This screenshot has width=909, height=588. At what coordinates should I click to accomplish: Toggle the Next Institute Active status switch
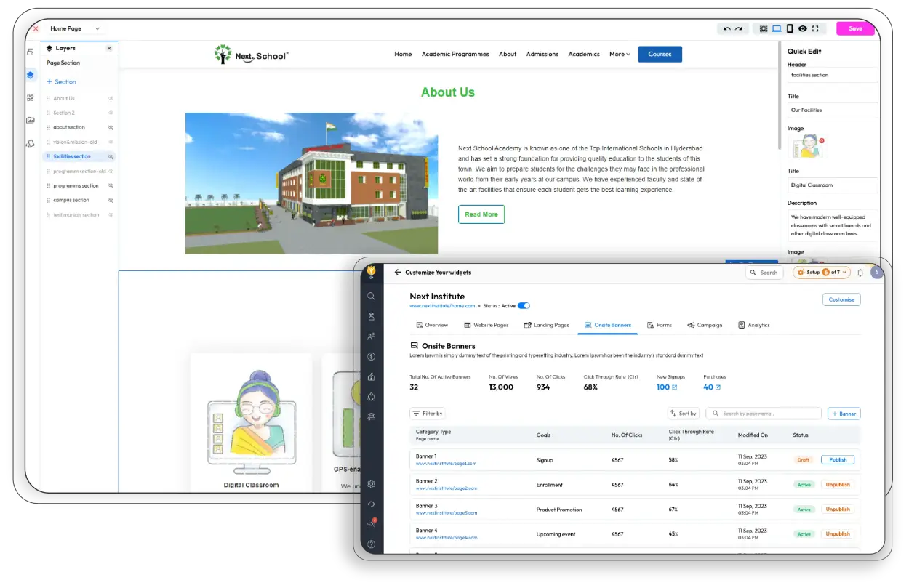pyautogui.click(x=524, y=306)
